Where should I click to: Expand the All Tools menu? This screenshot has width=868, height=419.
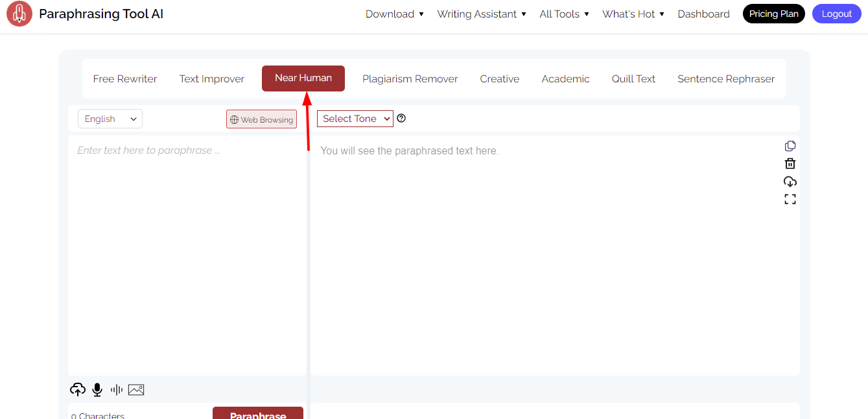(564, 14)
